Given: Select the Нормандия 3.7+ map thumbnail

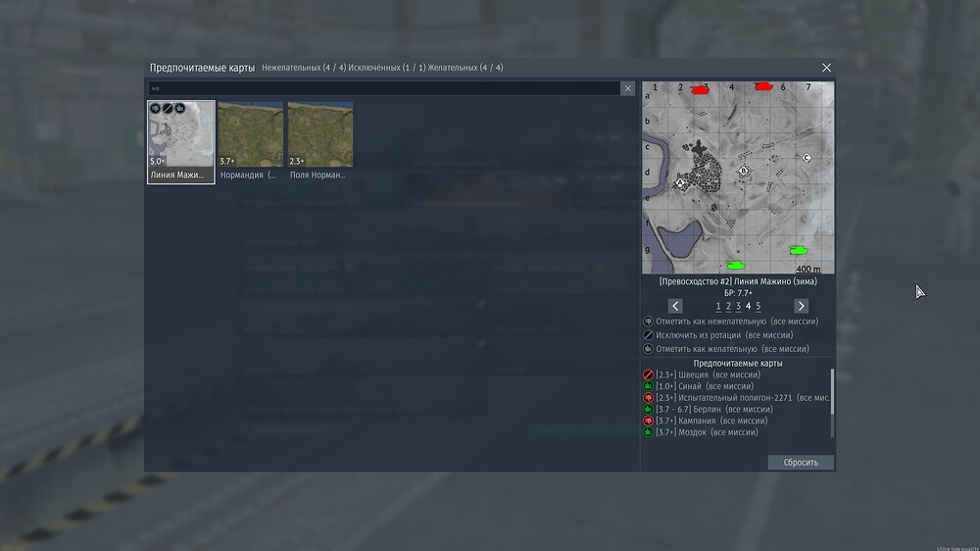Looking at the screenshot, I should point(251,142).
